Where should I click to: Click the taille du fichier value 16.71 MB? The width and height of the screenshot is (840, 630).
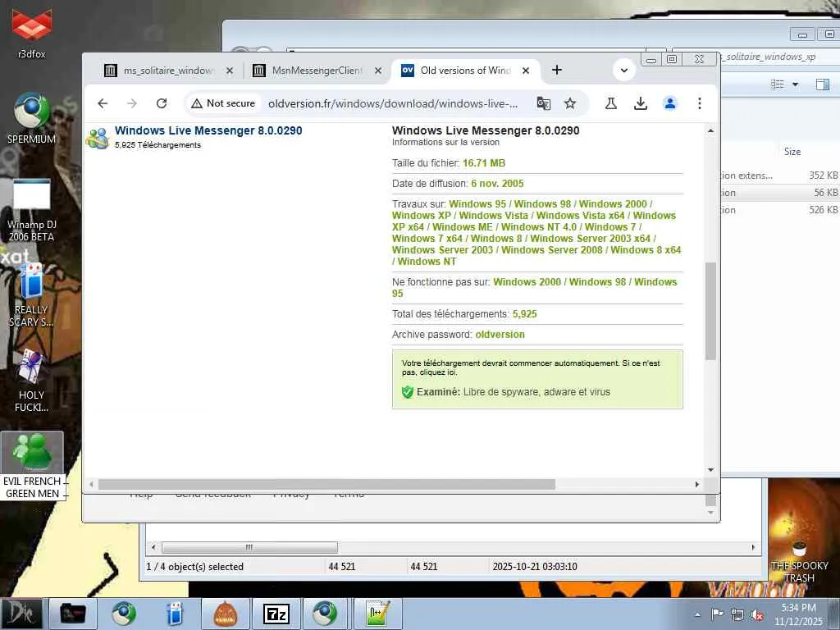tap(484, 163)
